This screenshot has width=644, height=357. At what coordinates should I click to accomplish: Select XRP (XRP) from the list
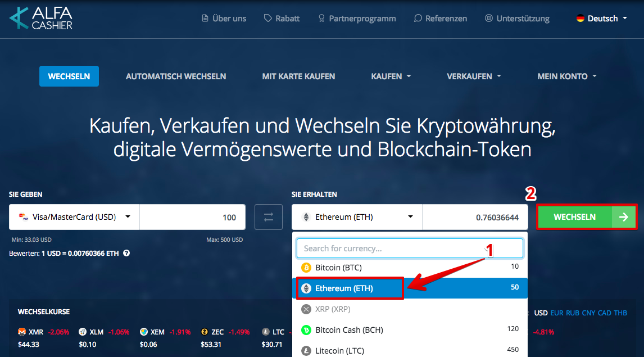pos(410,309)
